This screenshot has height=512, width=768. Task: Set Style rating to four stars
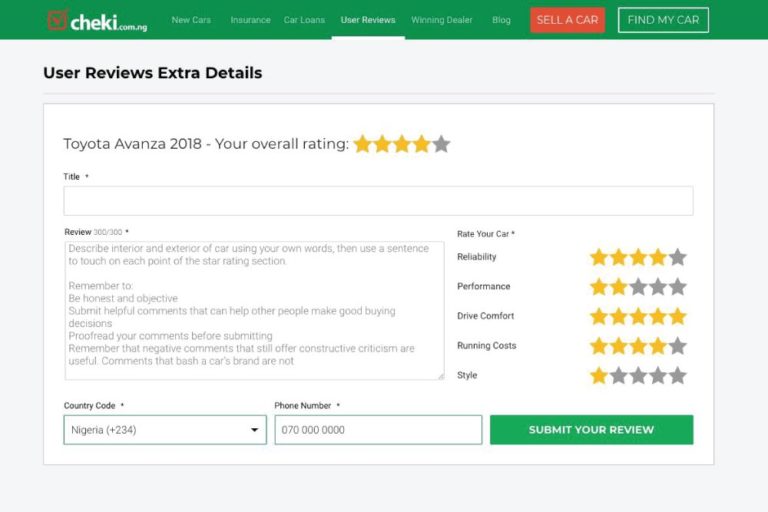658,376
